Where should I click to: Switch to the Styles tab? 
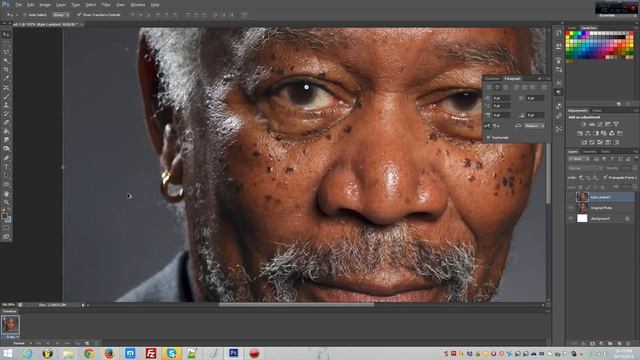click(x=597, y=111)
